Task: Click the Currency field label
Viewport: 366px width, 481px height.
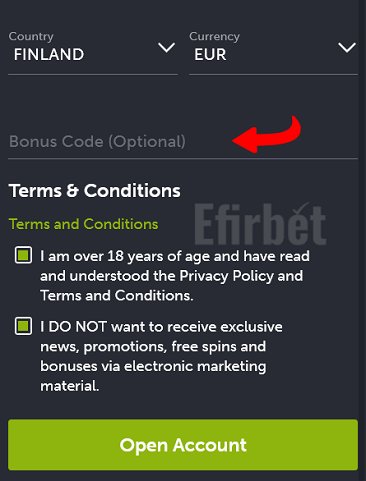Action: [x=214, y=36]
